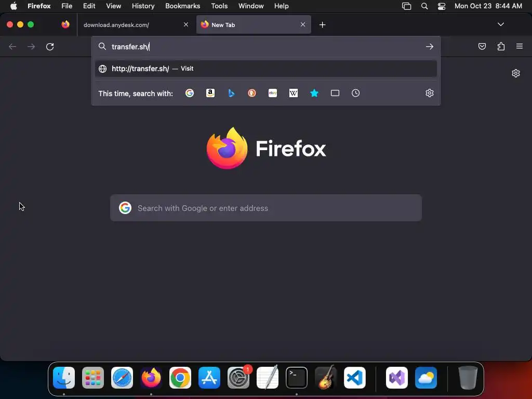Image resolution: width=532 pixels, height=399 pixels.
Task: Open the File menu
Action: (66, 6)
